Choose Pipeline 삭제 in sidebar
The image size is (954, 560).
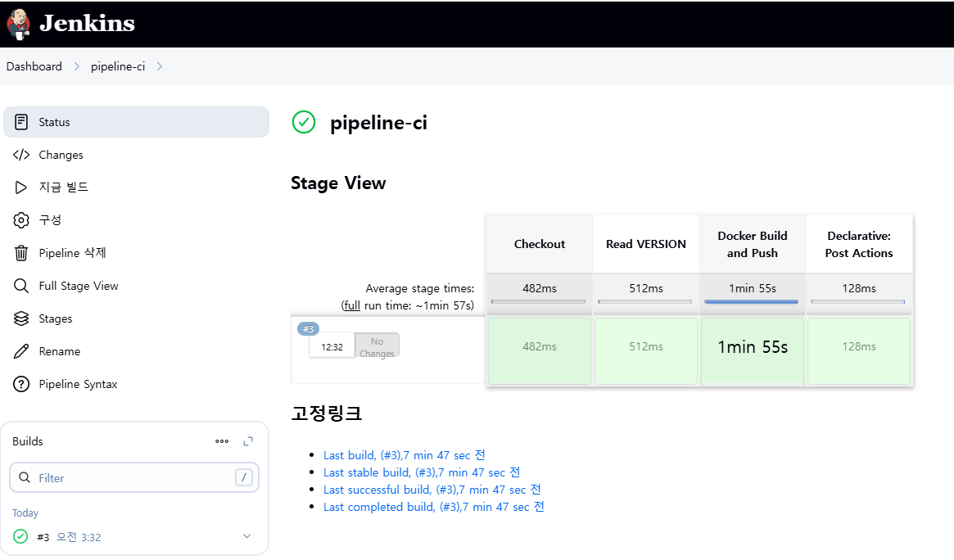[136, 253]
